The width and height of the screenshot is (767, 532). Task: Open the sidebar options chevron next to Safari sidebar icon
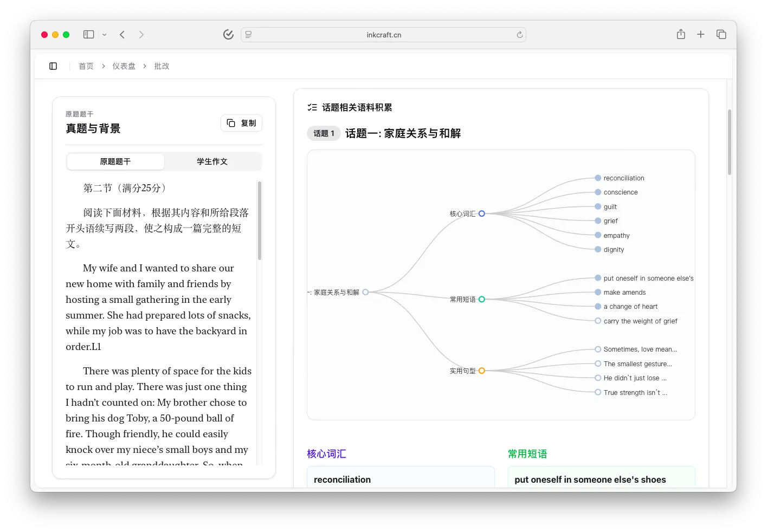pyautogui.click(x=104, y=34)
